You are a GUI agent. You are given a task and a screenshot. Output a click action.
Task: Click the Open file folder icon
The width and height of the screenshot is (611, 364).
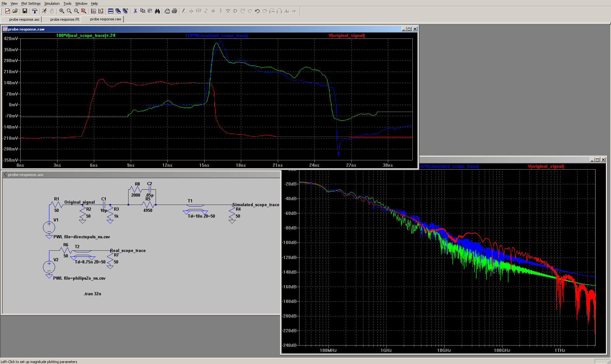click(15, 11)
